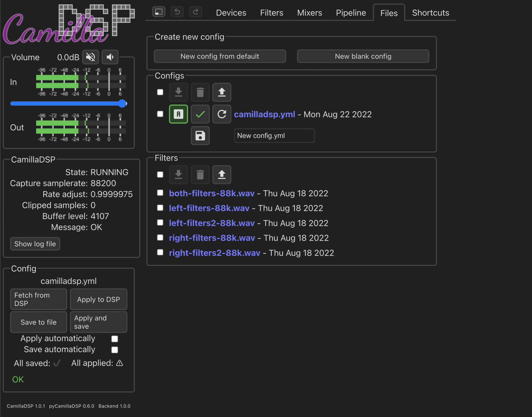Click the undo arrow icon
532x417 pixels.
(177, 12)
